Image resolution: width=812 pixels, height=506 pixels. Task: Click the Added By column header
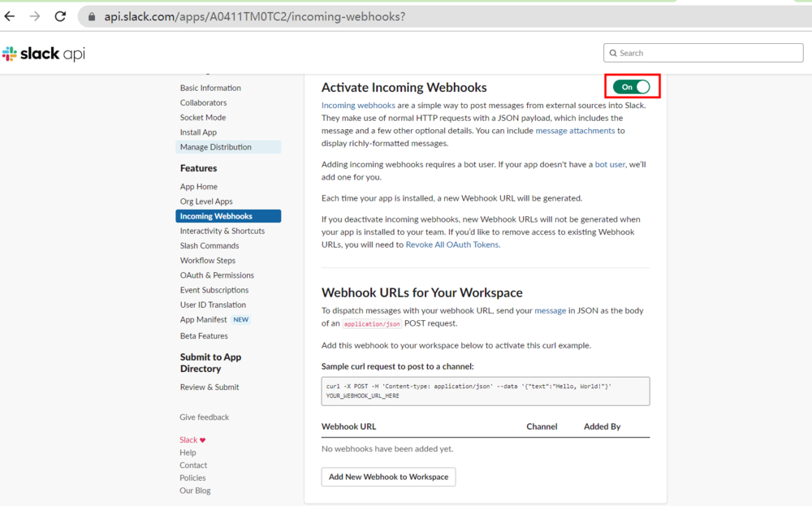[602, 426]
